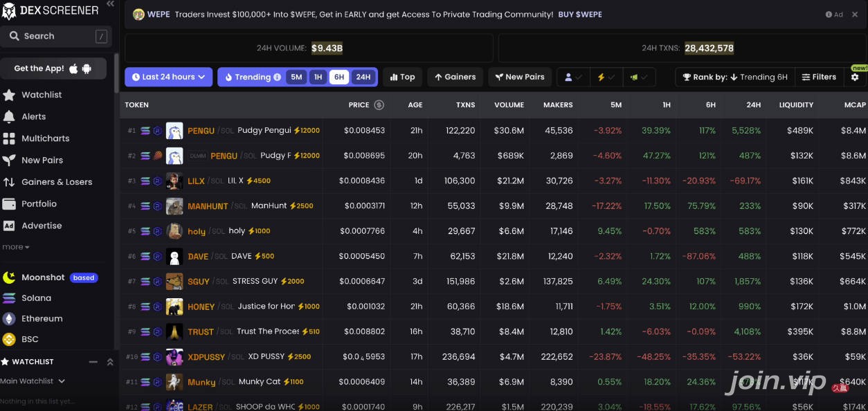Open Multicharts grid icon

9,138
